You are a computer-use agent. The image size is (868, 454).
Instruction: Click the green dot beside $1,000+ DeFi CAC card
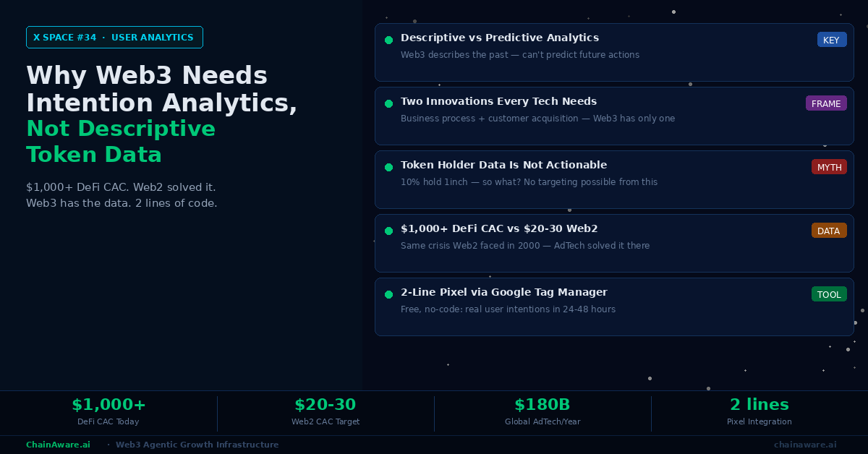pos(388,231)
